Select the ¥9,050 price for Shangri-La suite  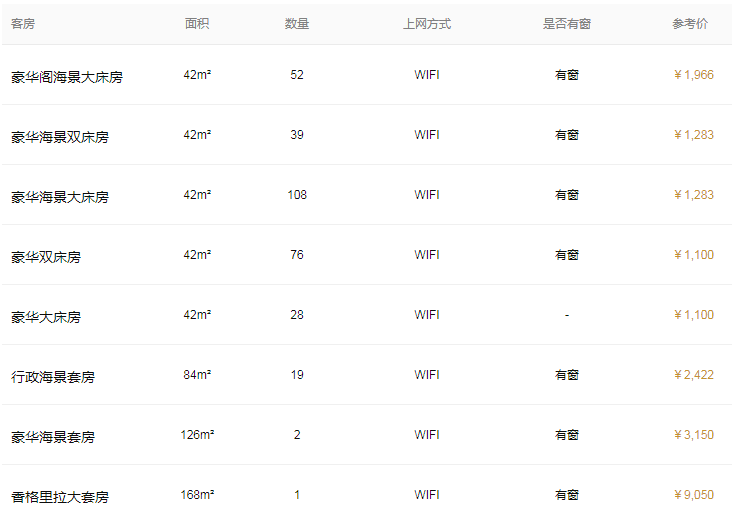coord(694,495)
